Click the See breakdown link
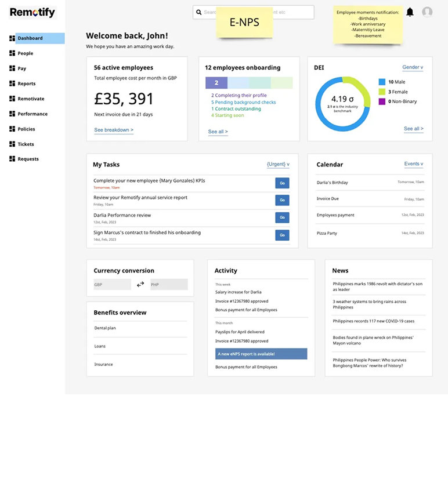Viewport: 448px width, 490px height. tap(114, 130)
